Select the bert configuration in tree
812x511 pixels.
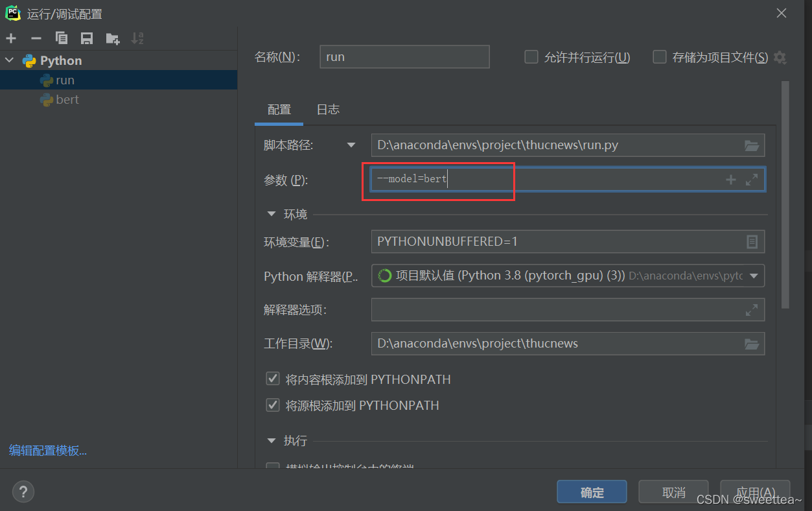click(119, 99)
